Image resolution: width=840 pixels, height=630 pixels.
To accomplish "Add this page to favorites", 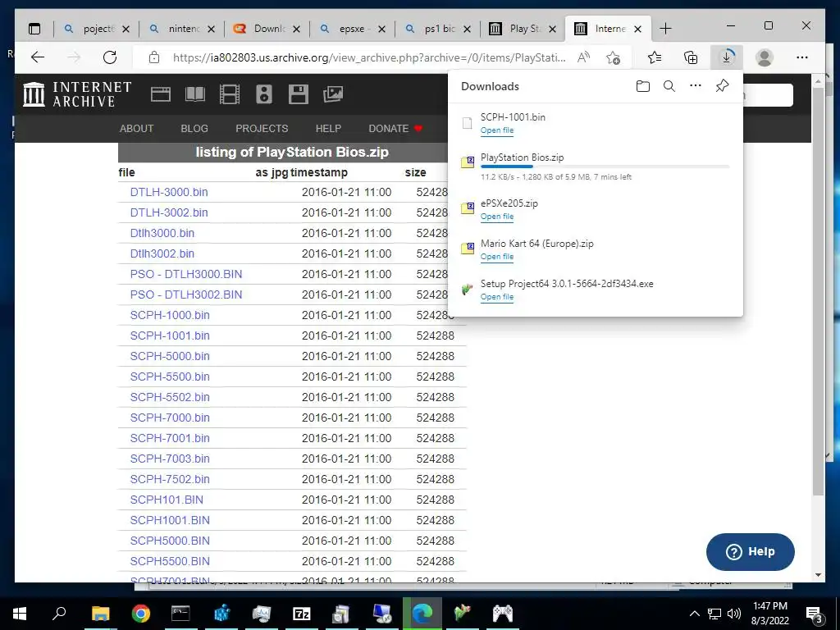I will tap(614, 57).
